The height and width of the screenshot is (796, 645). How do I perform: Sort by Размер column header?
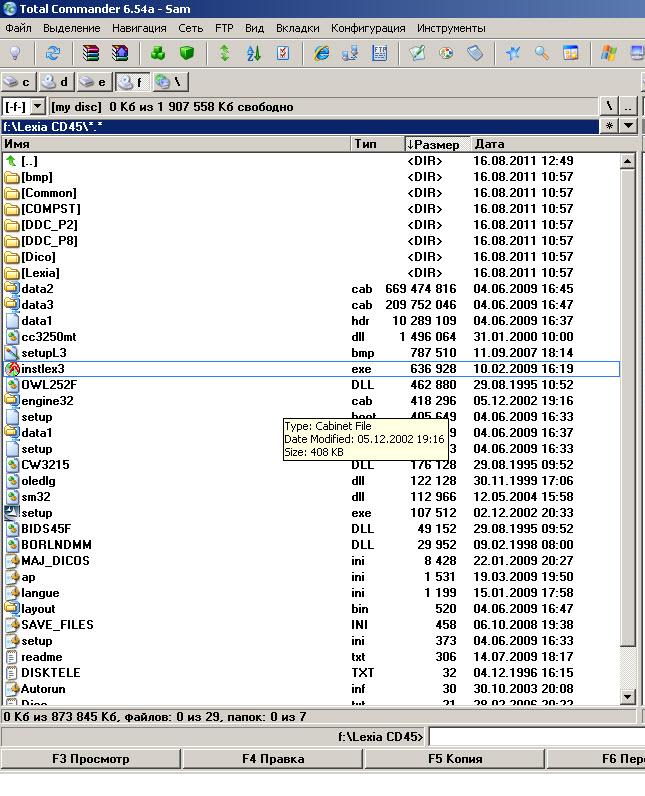click(437, 144)
